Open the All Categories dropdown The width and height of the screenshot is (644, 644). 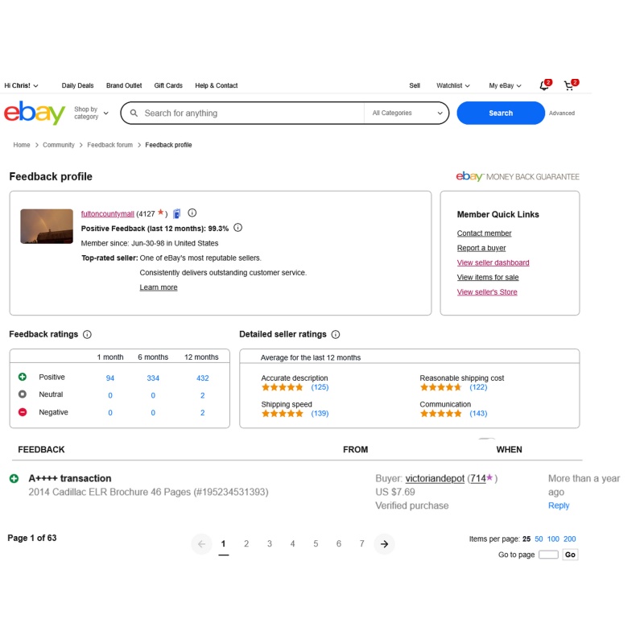(407, 113)
